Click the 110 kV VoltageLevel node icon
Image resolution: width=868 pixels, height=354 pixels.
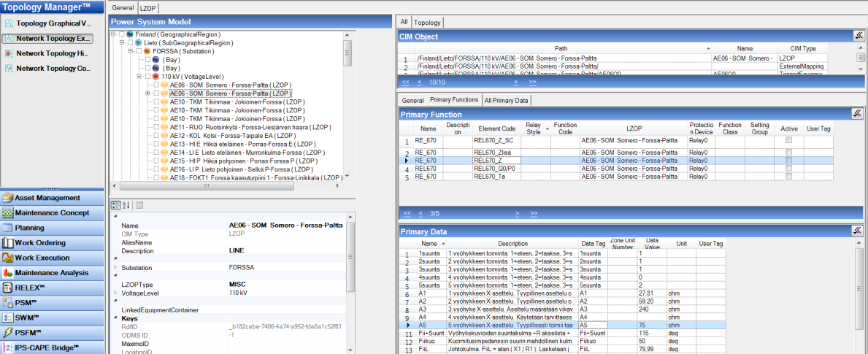point(156,77)
